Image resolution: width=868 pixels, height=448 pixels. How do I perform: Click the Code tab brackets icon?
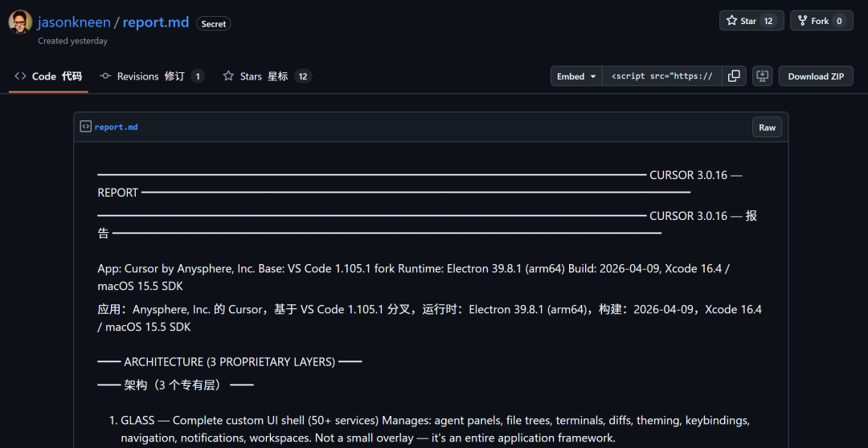tap(20, 76)
